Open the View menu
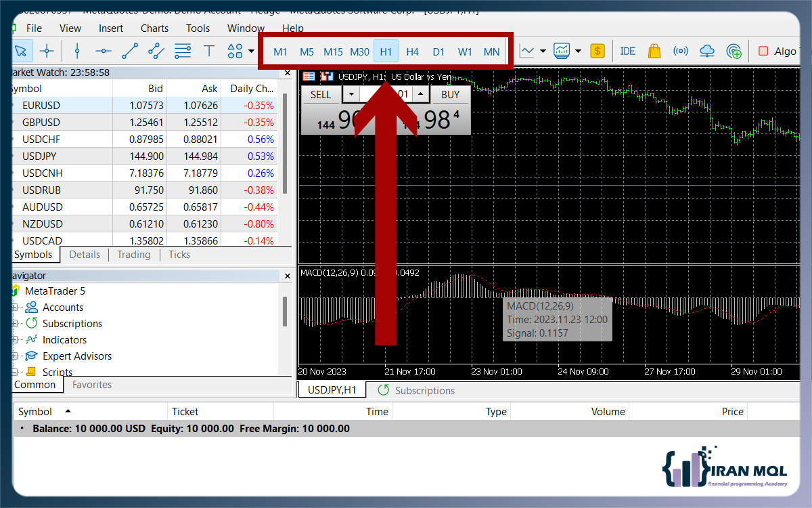Screen dimensions: 812x508 70,28
